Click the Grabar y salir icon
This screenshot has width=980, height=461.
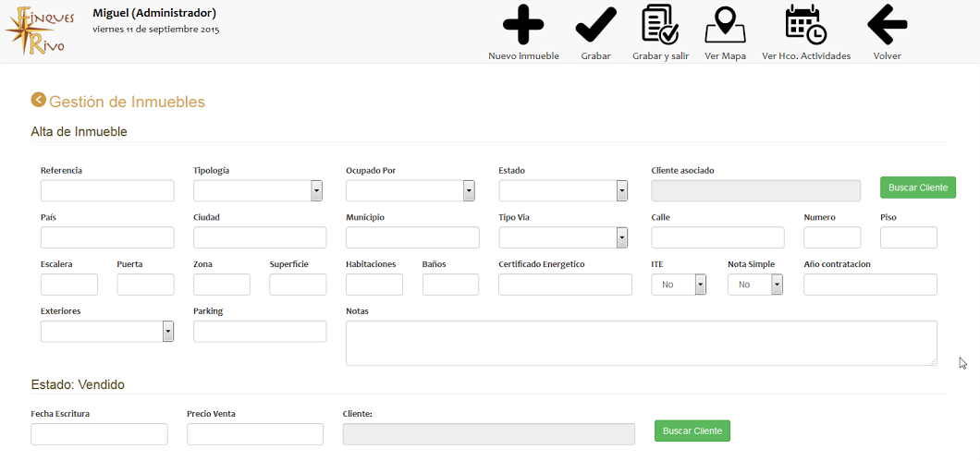coord(660,25)
